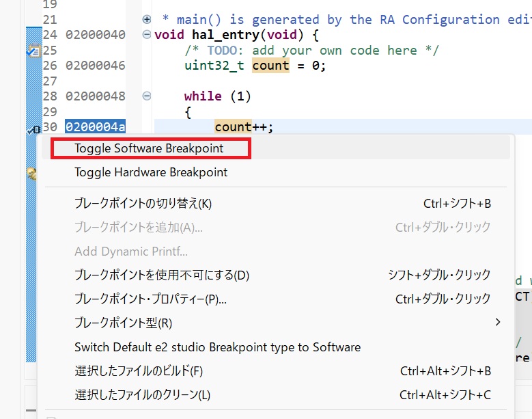Click the task marker icon at line 25
This screenshot has height=419, width=532.
click(33, 51)
